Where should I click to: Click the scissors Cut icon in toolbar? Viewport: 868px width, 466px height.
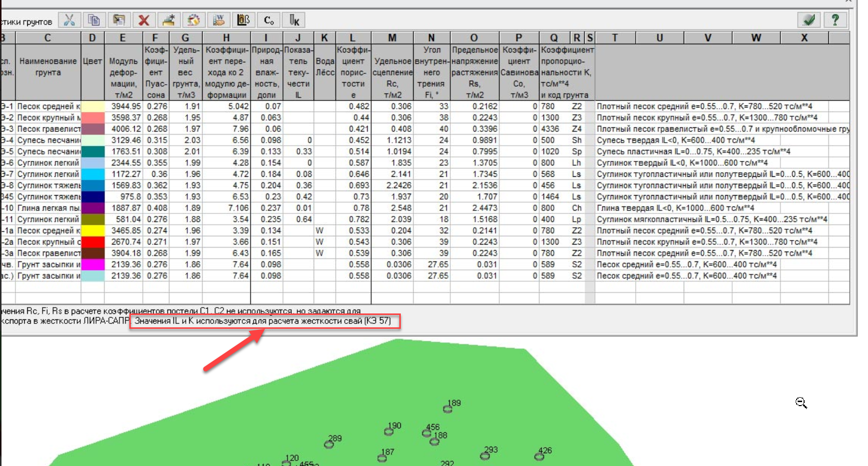(69, 20)
